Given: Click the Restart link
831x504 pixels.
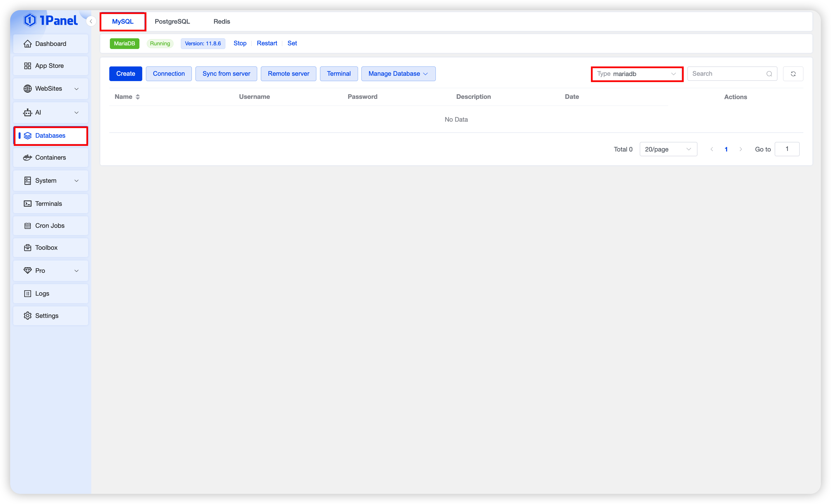Looking at the screenshot, I should coord(267,43).
